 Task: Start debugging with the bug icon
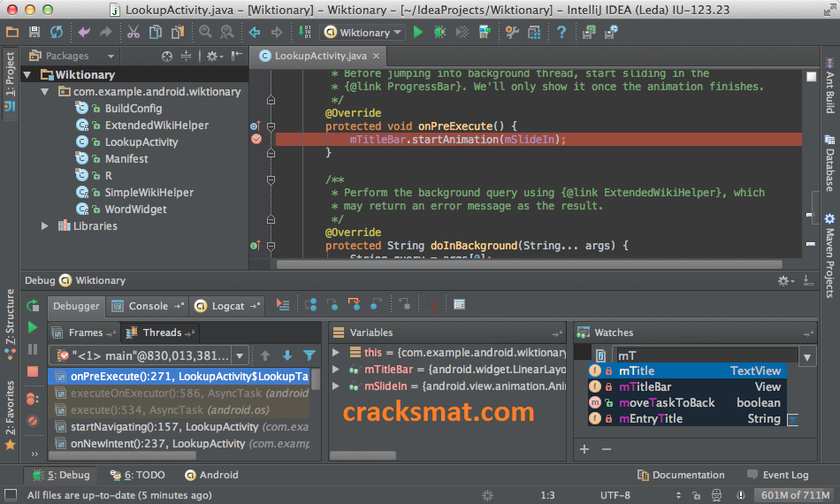tap(439, 32)
